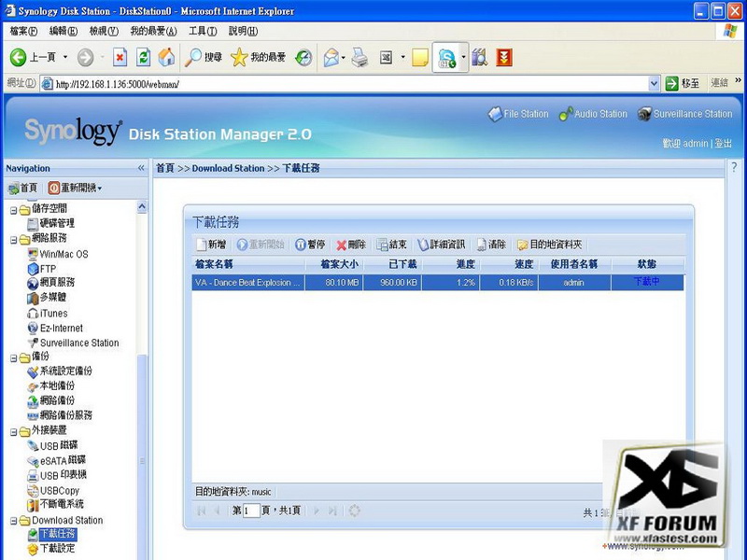Click the IE Research books icon
The image size is (747, 560).
click(x=480, y=58)
